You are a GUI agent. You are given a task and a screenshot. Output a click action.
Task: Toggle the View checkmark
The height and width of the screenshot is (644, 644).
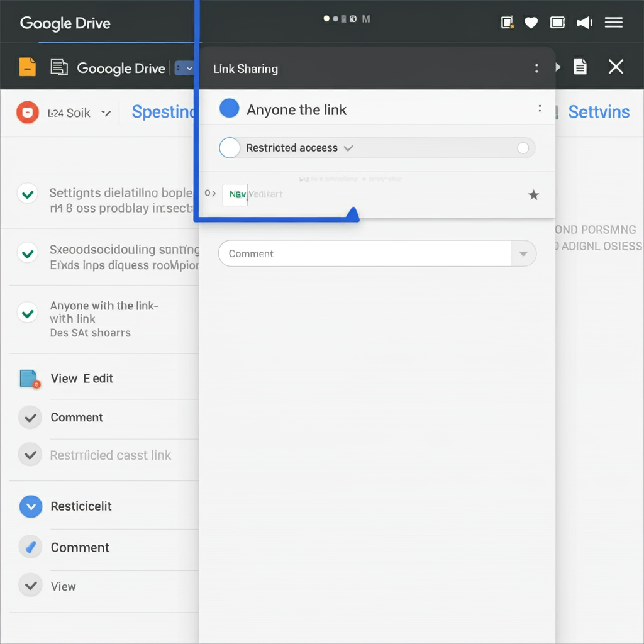click(x=30, y=586)
